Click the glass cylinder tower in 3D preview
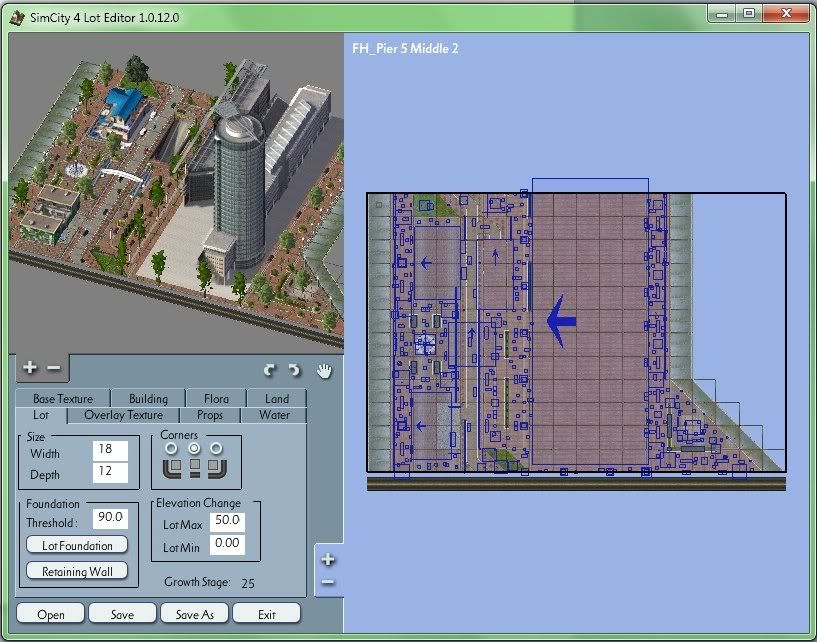 coord(240,190)
